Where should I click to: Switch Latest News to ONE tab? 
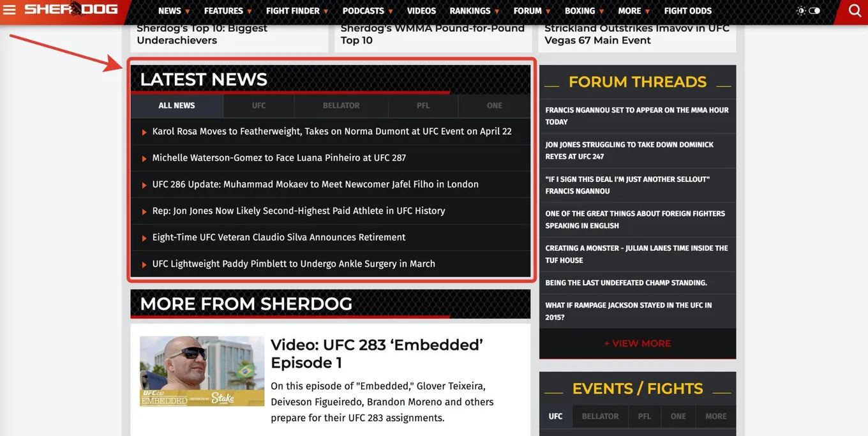(495, 106)
